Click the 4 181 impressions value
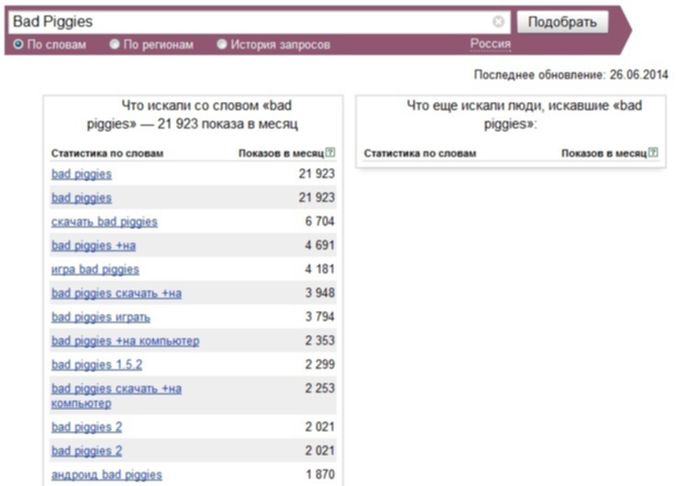Viewport: 688px width, 486px height. click(x=320, y=268)
